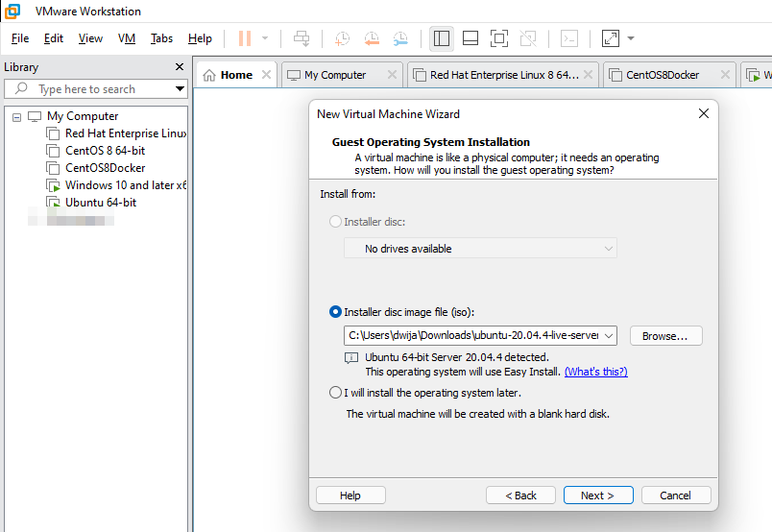Image resolution: width=772 pixels, height=532 pixels.
Task: Close the My Computer tab
Action: pyautogui.click(x=392, y=74)
